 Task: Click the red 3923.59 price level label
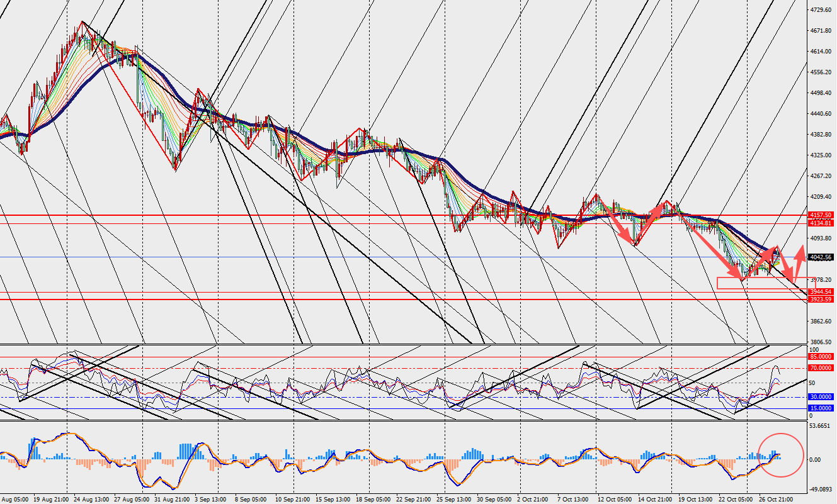pos(821,300)
